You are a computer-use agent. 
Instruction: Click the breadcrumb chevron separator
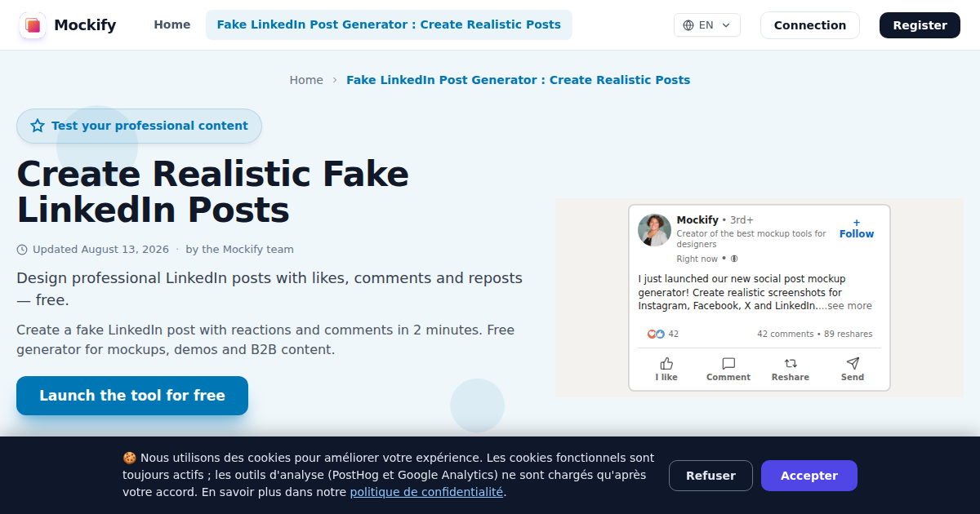[x=335, y=80]
